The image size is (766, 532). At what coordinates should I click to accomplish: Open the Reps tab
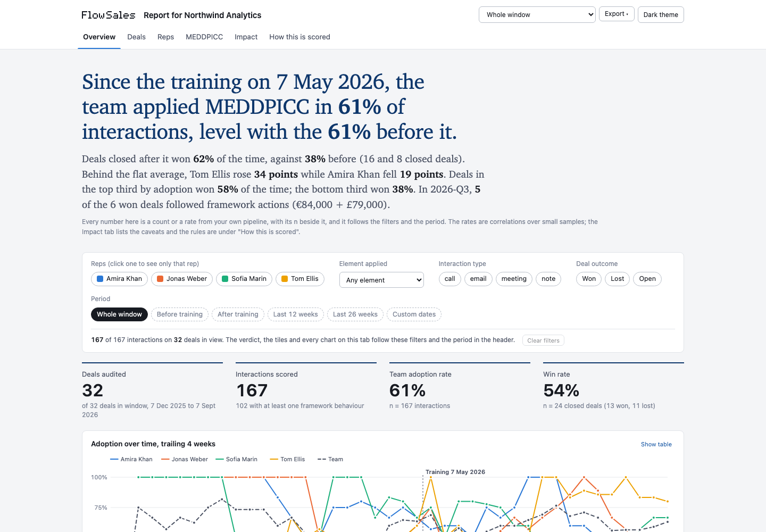(x=165, y=37)
